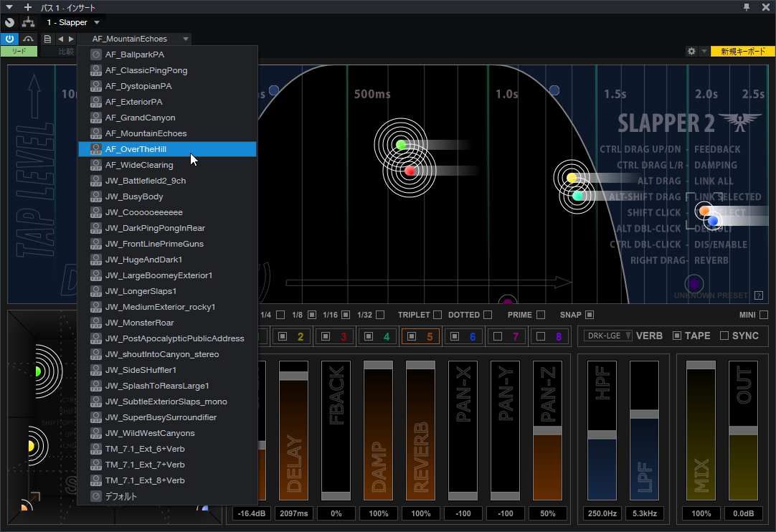The image size is (776, 532).
Task: Select the tap 5 button
Action: [420, 336]
